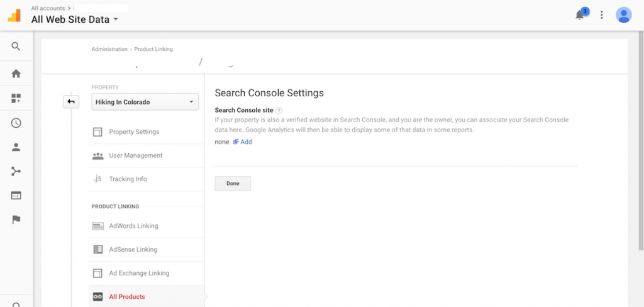Open the three-dot more options menu

[602, 15]
